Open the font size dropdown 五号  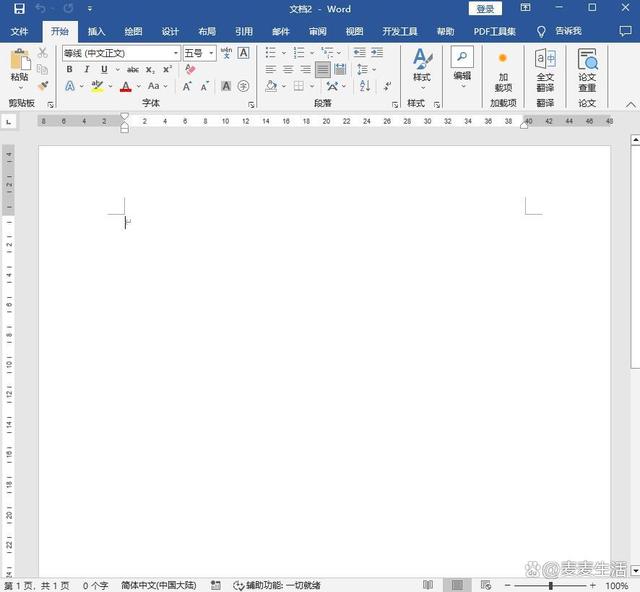pyautogui.click(x=211, y=53)
